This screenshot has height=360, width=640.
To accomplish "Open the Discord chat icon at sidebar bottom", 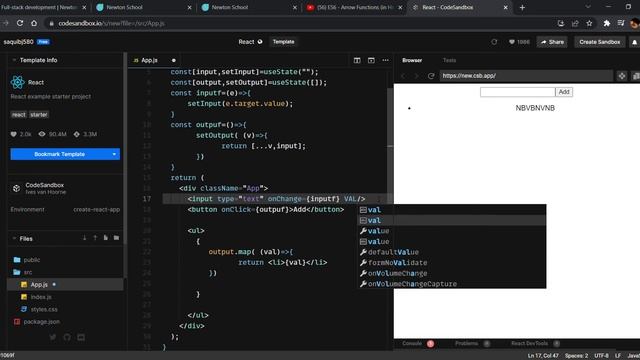I will [x=81, y=337].
